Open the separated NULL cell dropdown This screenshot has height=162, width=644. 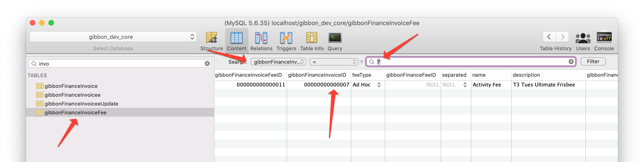click(x=465, y=85)
